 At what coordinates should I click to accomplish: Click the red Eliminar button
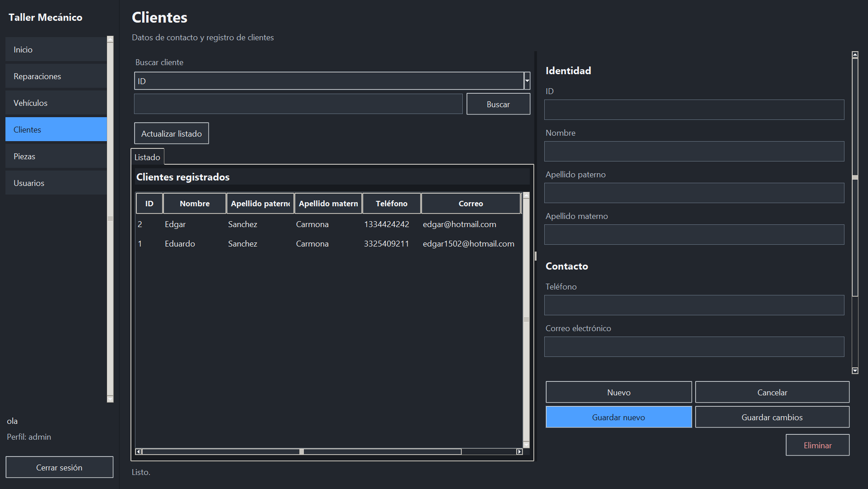coord(817,445)
